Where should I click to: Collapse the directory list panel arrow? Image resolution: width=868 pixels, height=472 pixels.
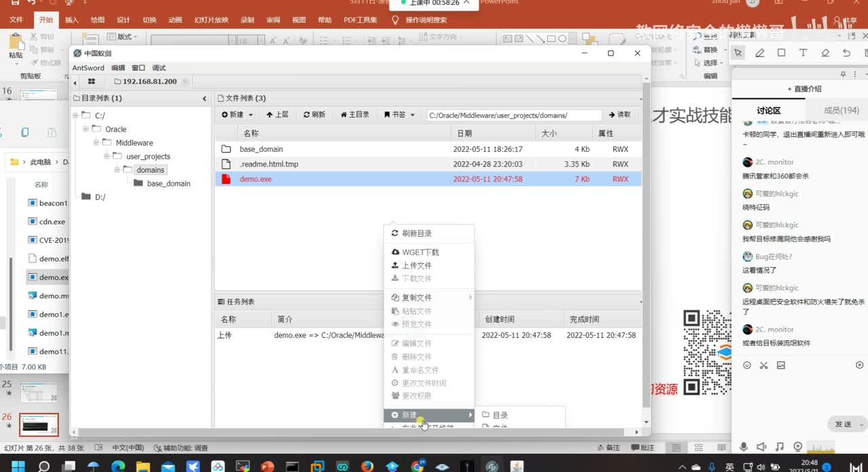(204, 98)
